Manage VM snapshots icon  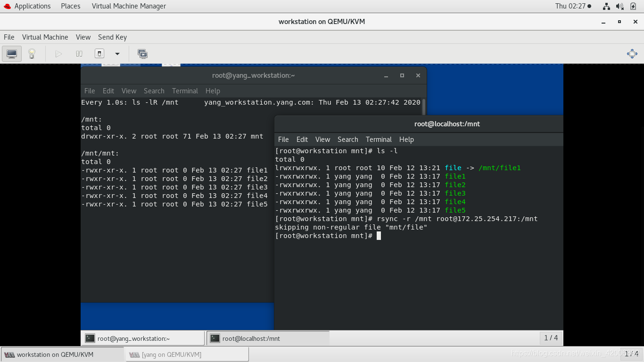click(142, 54)
